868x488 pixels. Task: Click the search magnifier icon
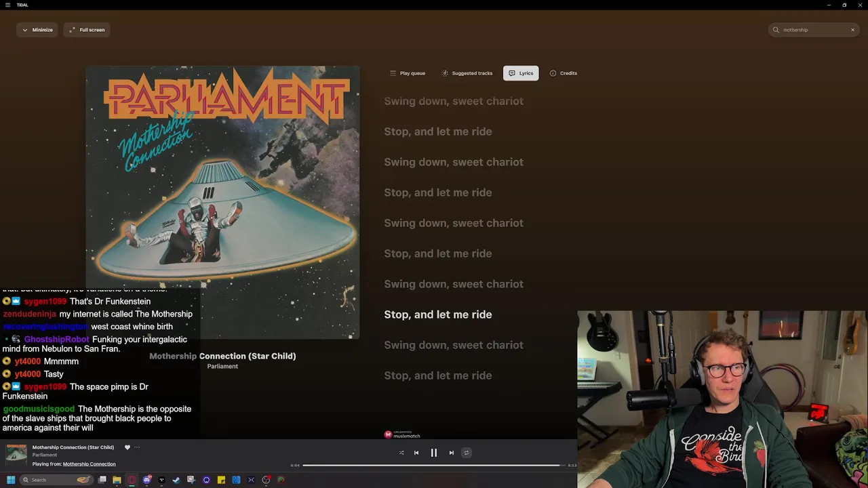click(x=776, y=30)
